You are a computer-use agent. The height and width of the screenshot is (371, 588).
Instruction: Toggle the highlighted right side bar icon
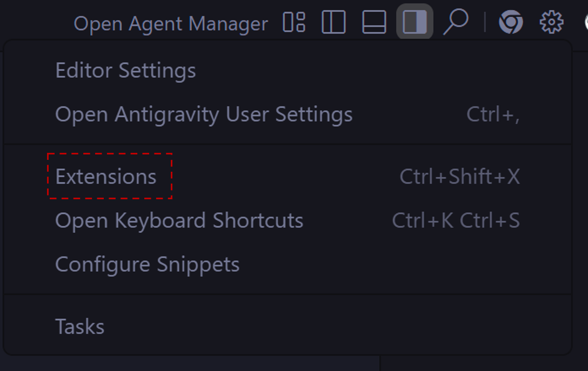415,22
